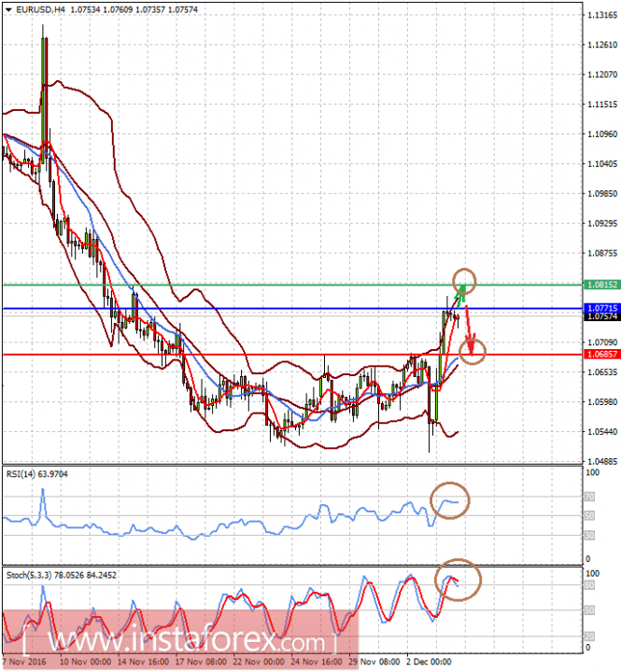Click the circle at the 1.06857 support target
The height and width of the screenshot is (672, 621).
click(x=474, y=353)
